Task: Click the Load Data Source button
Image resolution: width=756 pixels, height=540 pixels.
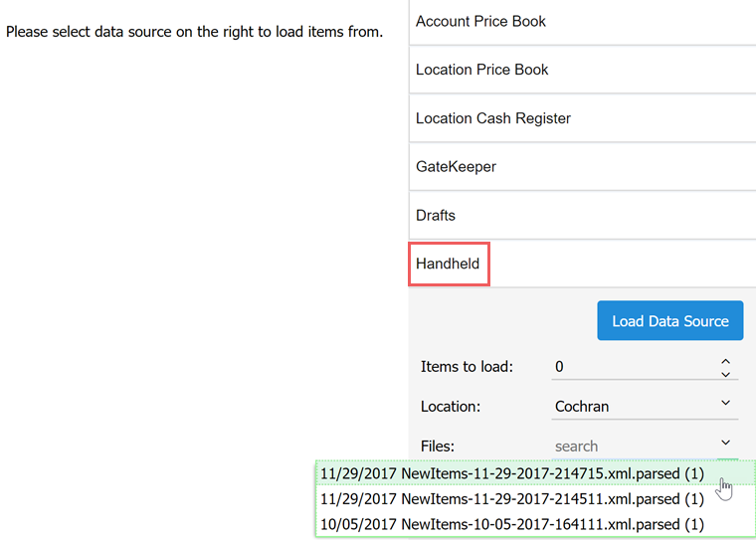Action: coord(670,320)
